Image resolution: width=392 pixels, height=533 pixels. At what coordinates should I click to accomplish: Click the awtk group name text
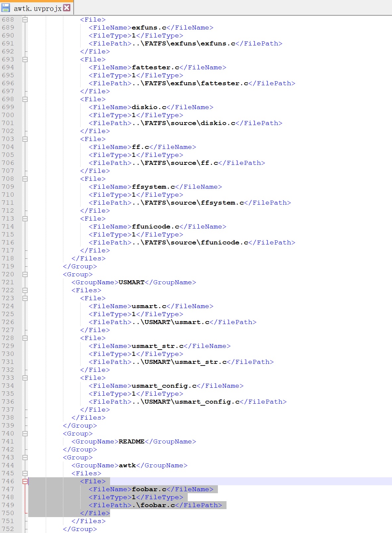pyautogui.click(x=127, y=465)
